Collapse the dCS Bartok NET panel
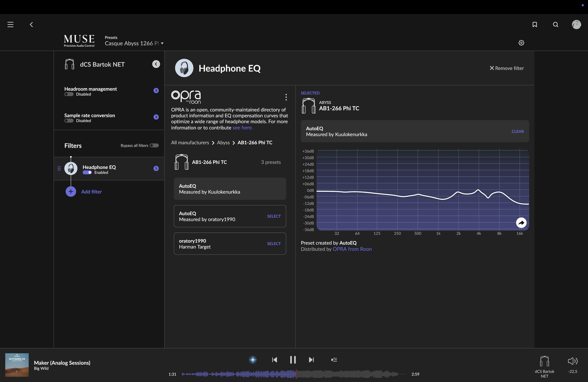 pos(156,64)
